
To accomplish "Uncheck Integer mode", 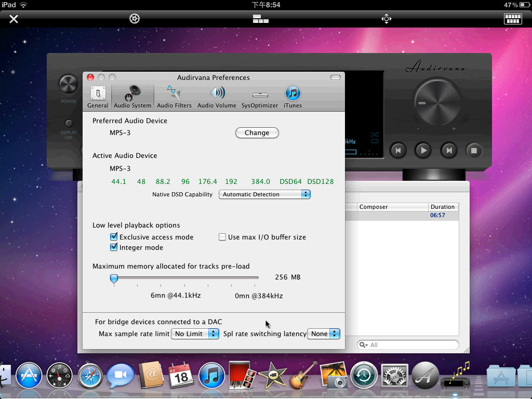I will [114, 247].
